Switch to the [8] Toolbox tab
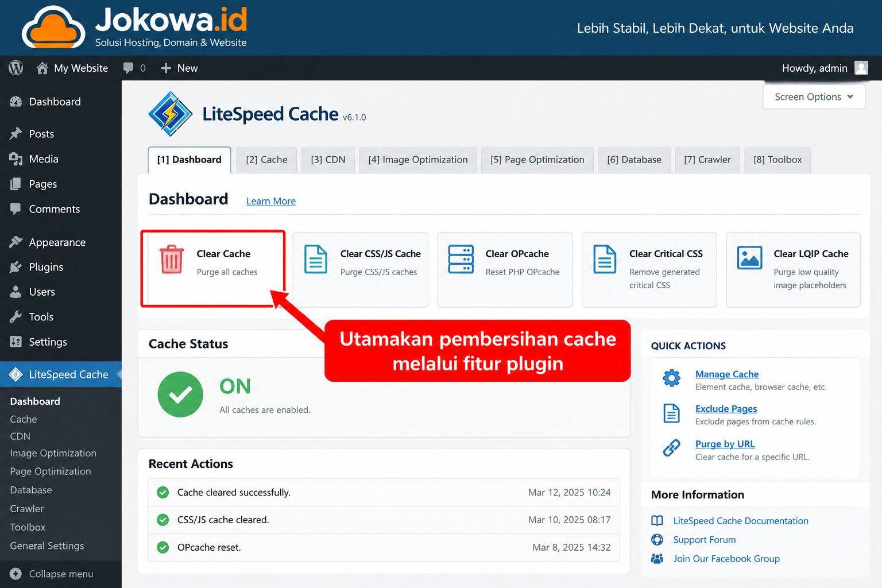The width and height of the screenshot is (882, 588). click(x=777, y=160)
